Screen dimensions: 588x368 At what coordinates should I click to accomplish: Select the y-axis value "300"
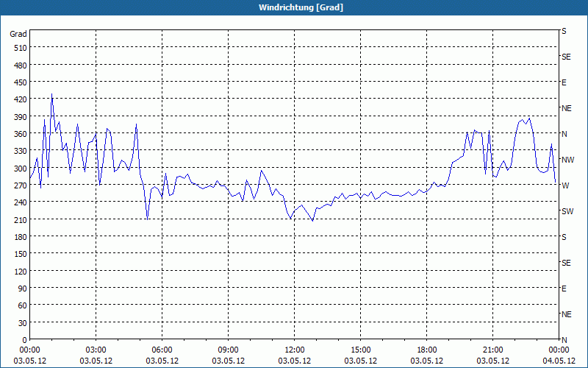pos(21,169)
